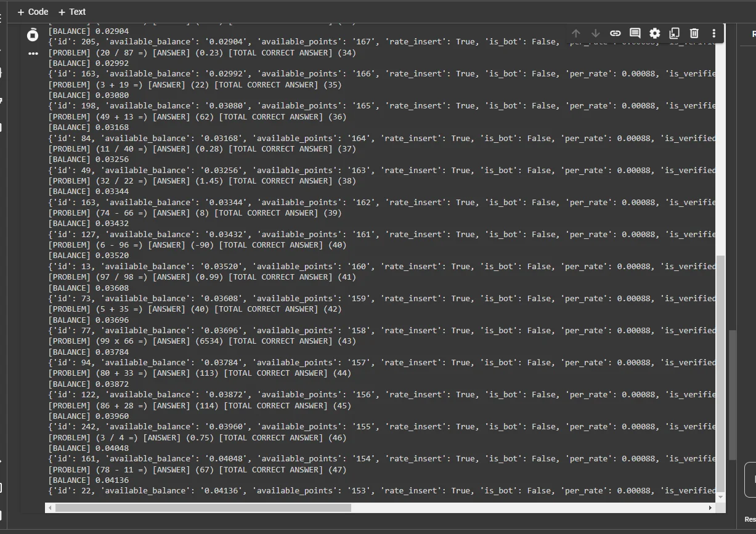Viewport: 756px width, 534px height.
Task: Click the dictionary line with 'id': 122
Action: click(382, 394)
